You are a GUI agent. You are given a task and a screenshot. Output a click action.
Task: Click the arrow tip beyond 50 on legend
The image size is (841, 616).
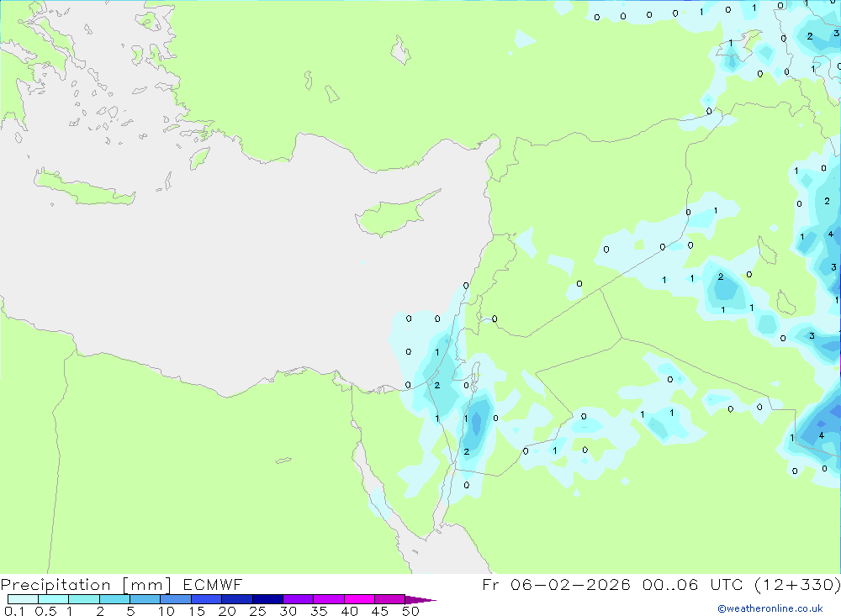point(420,599)
